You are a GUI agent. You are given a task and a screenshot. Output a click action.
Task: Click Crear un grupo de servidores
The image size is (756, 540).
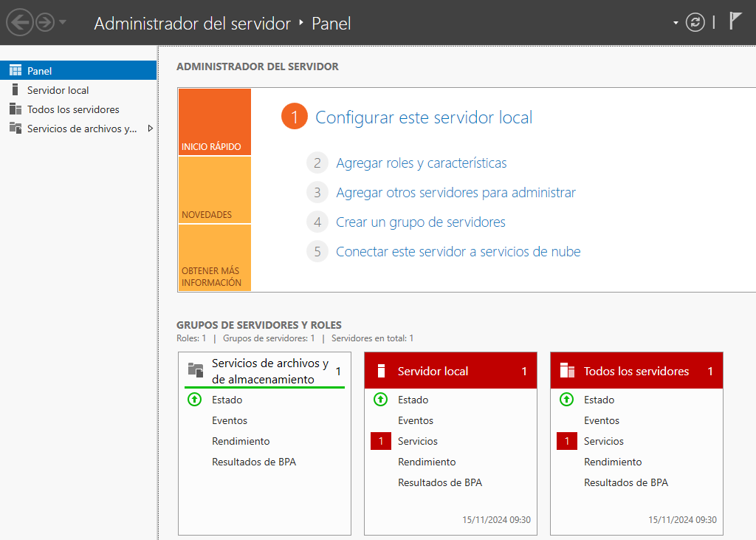[420, 222]
